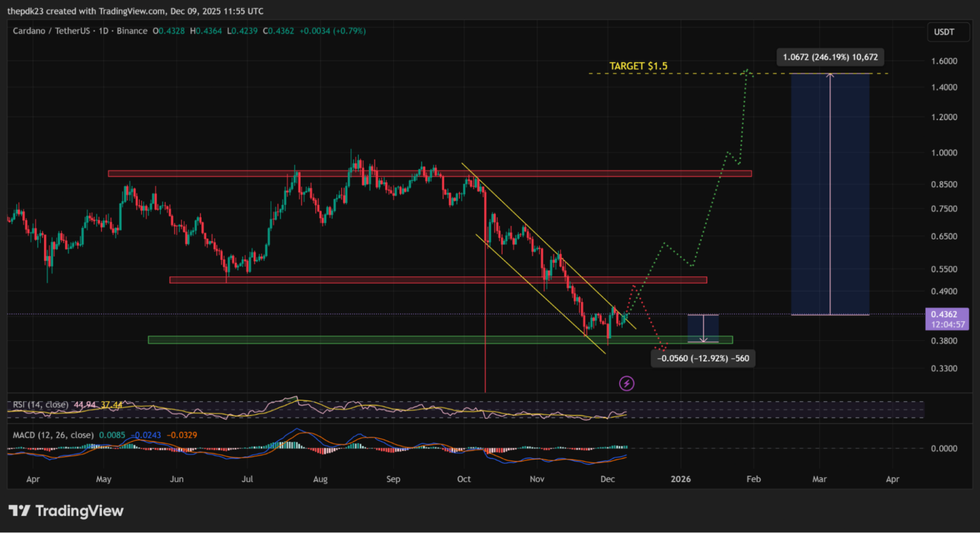The height and width of the screenshot is (533, 980).
Task: Click the 1.0000 price axis label
Action: coord(944,153)
